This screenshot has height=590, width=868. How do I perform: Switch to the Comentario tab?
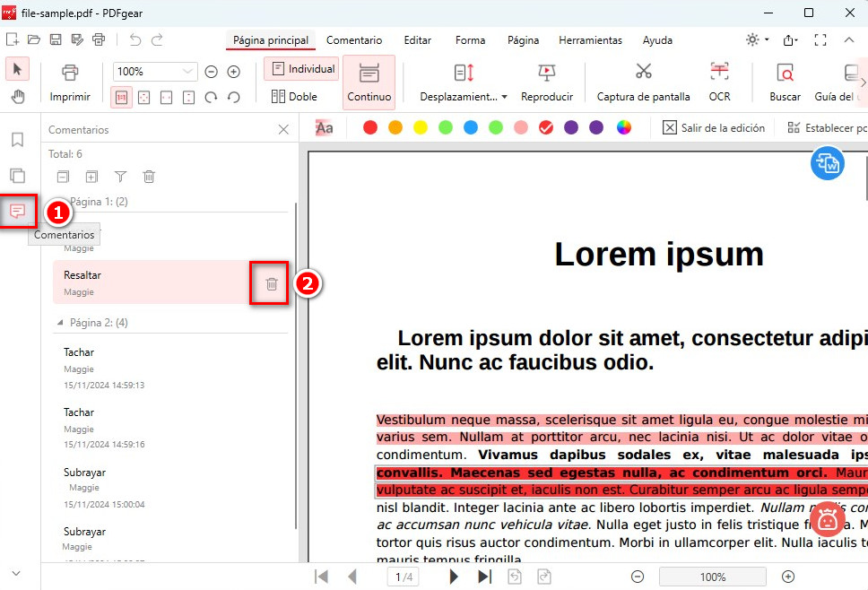click(354, 40)
